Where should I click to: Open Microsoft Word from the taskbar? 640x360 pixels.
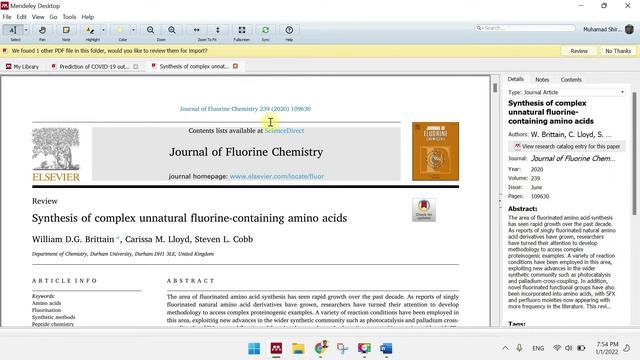[x=386, y=349]
